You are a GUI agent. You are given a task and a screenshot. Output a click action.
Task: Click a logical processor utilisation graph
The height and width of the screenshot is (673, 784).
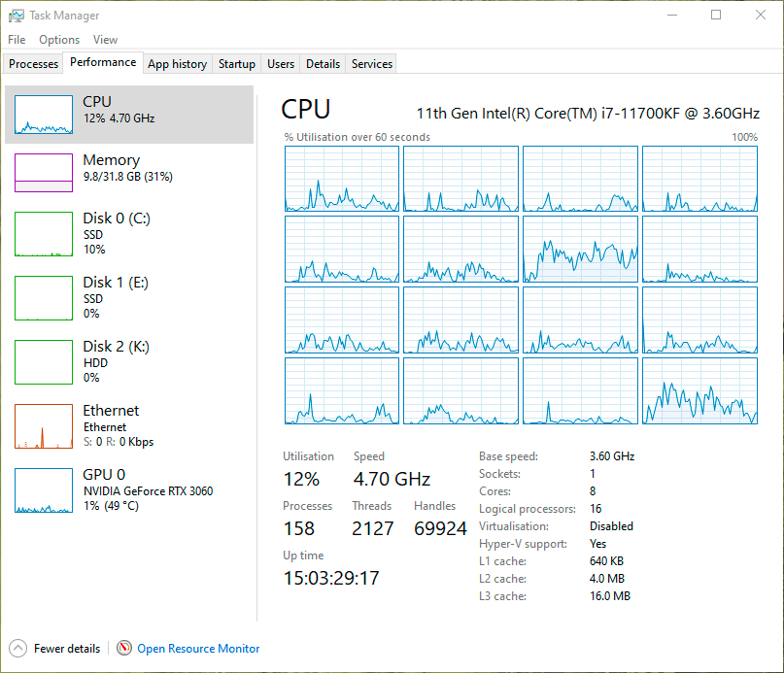click(341, 179)
